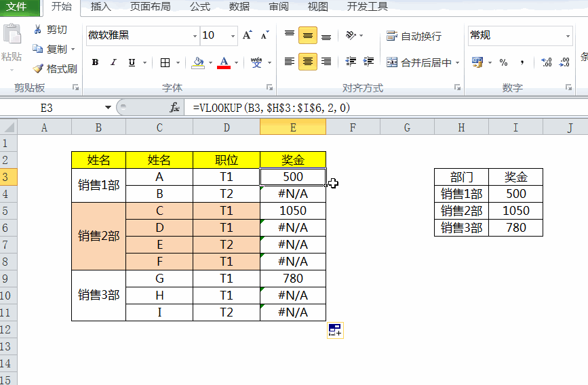Open number format 常规 dropdown
The image size is (588, 385).
[568, 36]
